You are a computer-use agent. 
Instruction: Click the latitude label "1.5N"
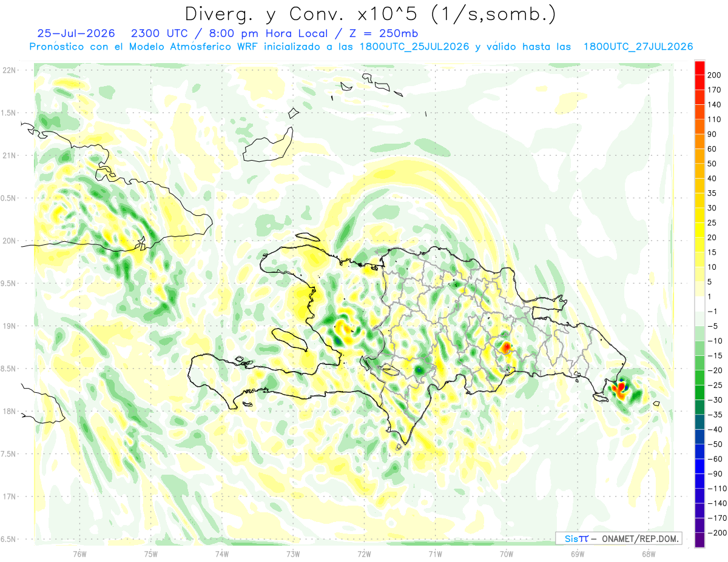tap(10, 113)
